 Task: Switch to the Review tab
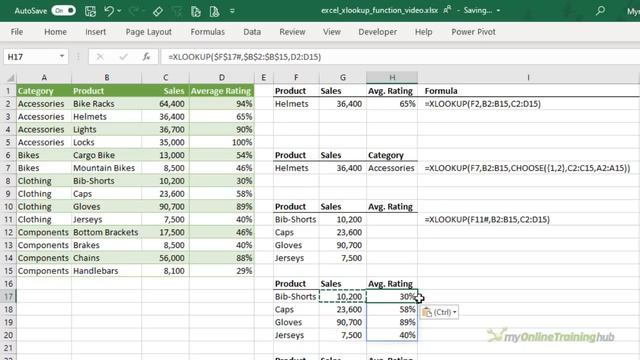pyautogui.click(x=292, y=32)
